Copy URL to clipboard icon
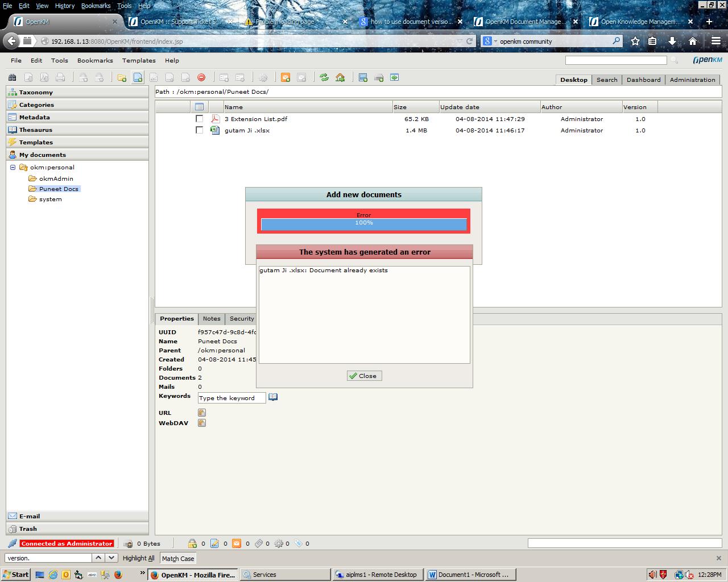 point(201,413)
